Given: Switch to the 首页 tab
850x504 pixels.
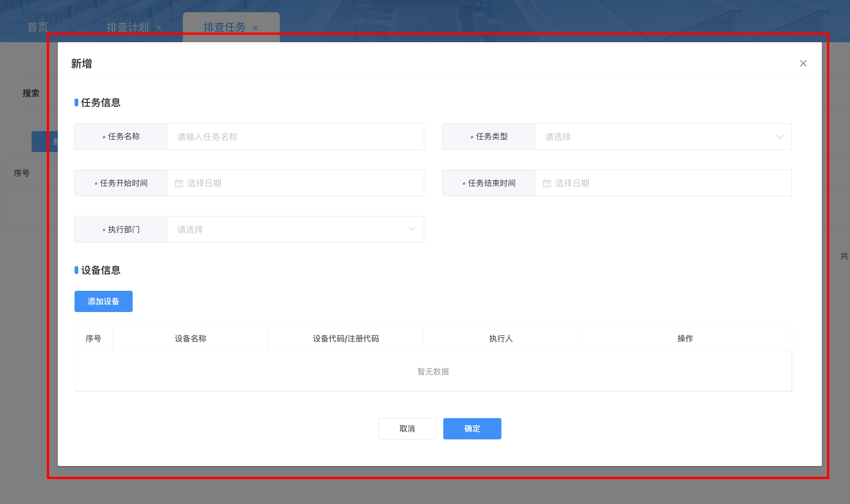Looking at the screenshot, I should coord(38,27).
